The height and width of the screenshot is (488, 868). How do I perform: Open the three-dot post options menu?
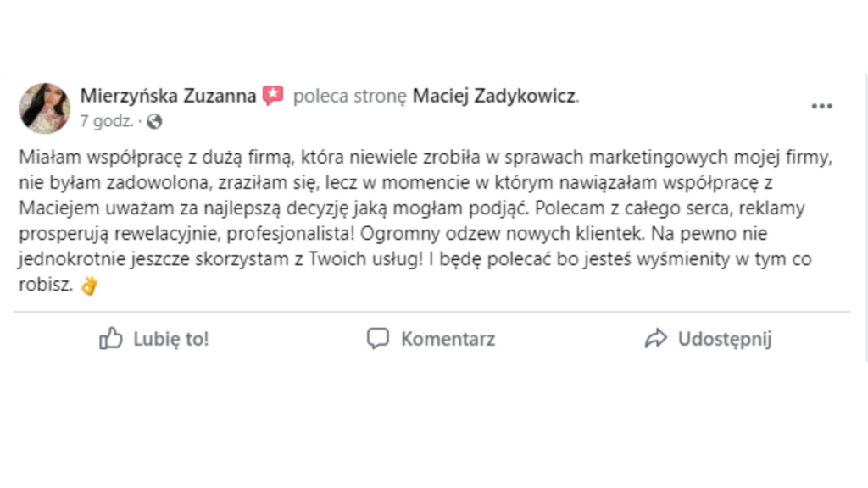[821, 107]
